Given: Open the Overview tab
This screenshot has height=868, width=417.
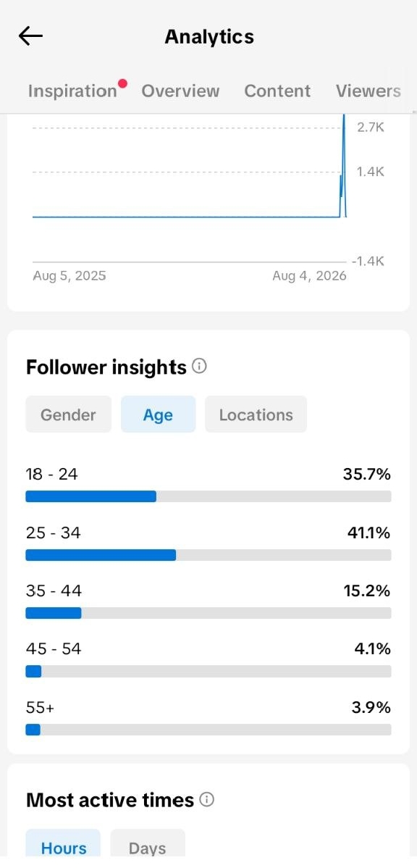Looking at the screenshot, I should (x=180, y=91).
